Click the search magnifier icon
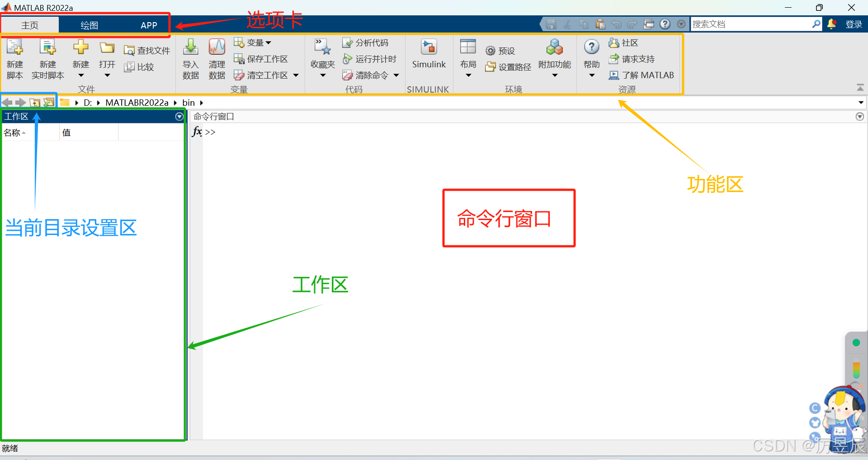868x460 pixels. tap(816, 24)
